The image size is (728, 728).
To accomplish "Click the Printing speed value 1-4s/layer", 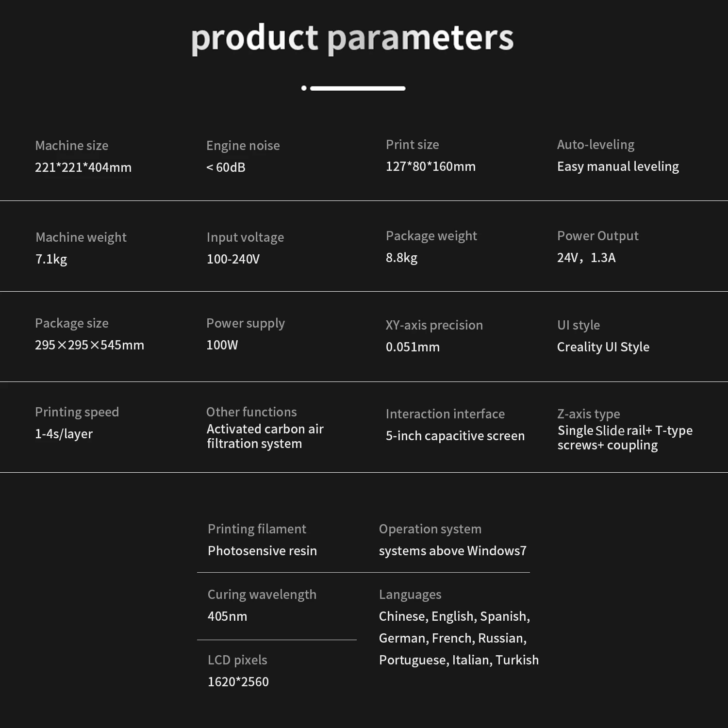I will tap(64, 434).
